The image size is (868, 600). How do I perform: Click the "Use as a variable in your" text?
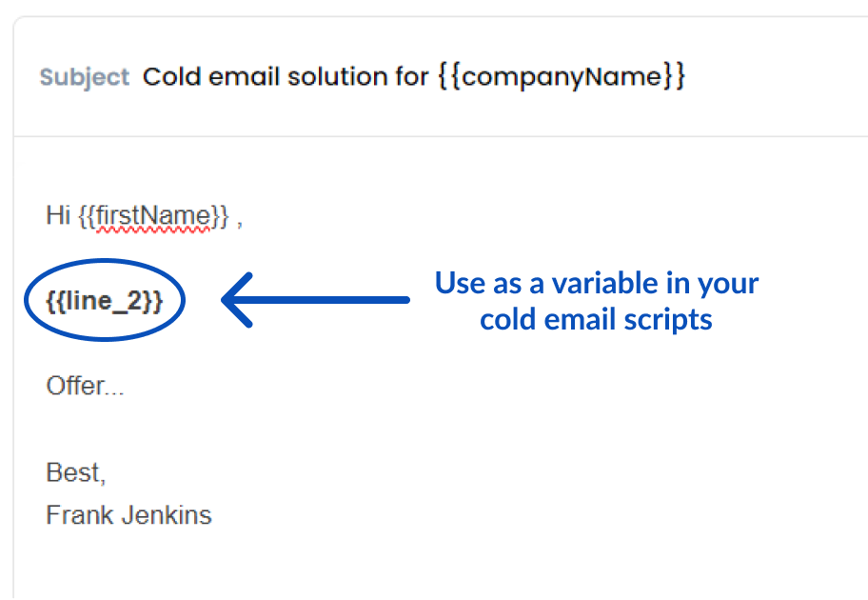pyautogui.click(x=597, y=283)
